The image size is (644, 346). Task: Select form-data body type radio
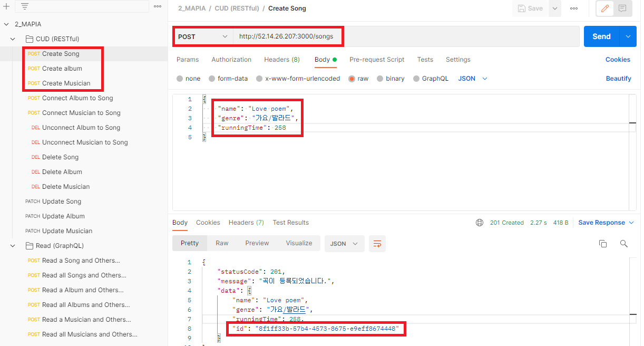tap(212, 79)
